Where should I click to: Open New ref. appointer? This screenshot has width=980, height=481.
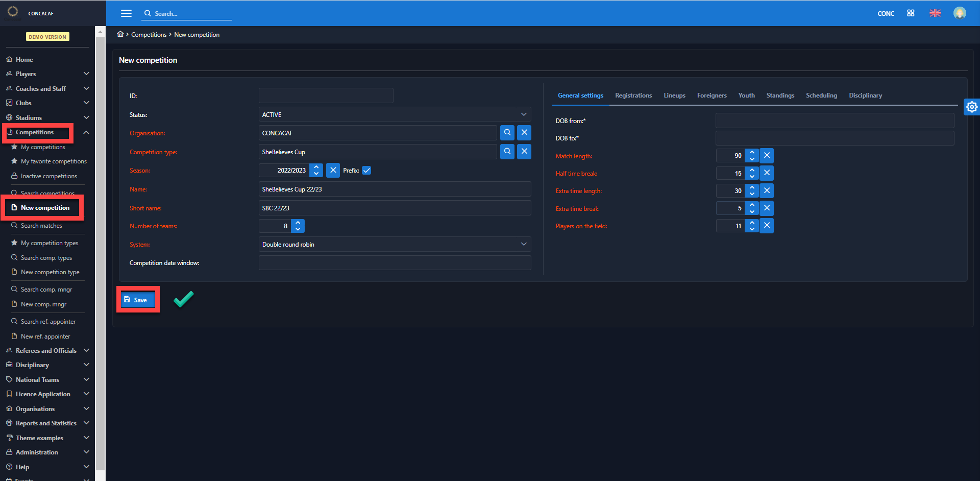(45, 336)
